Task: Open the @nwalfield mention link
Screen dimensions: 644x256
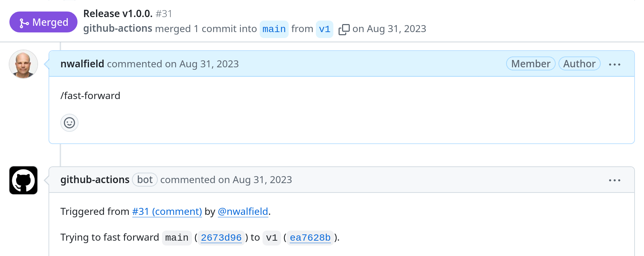Action: [x=243, y=212]
